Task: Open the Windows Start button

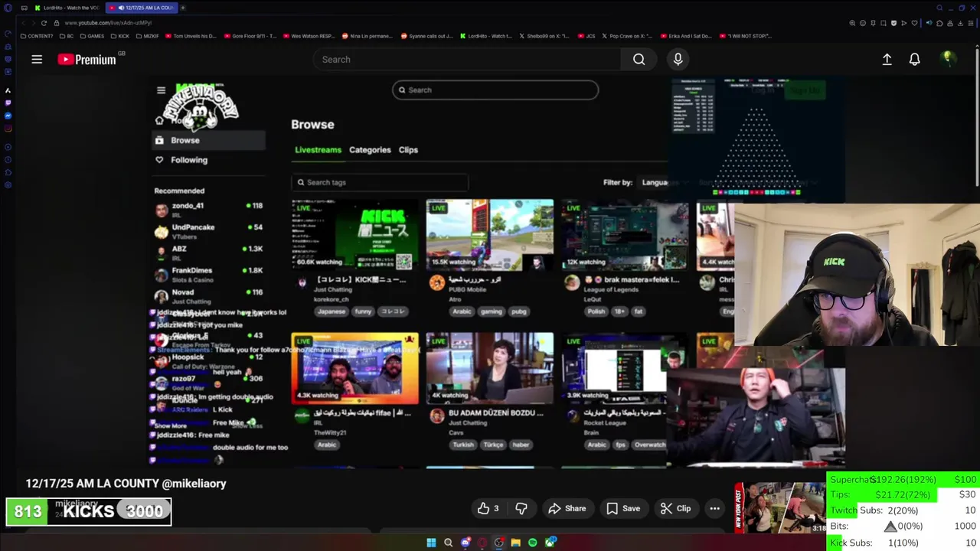Action: pos(431,543)
